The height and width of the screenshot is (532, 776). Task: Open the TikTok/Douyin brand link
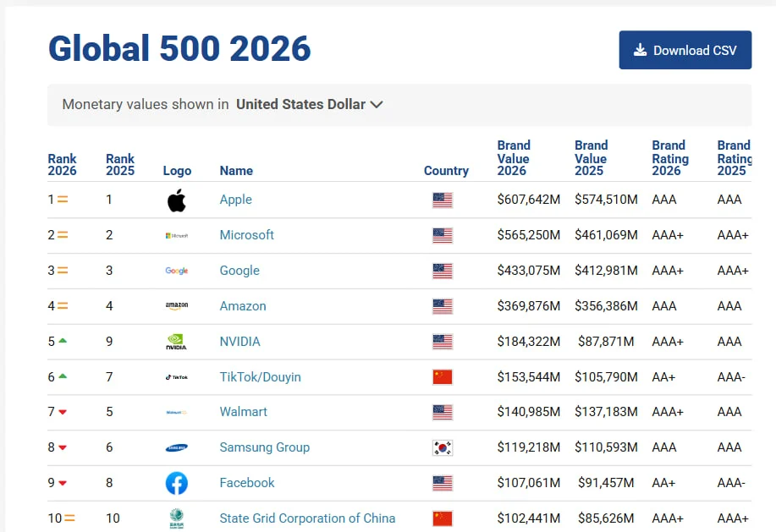point(260,377)
